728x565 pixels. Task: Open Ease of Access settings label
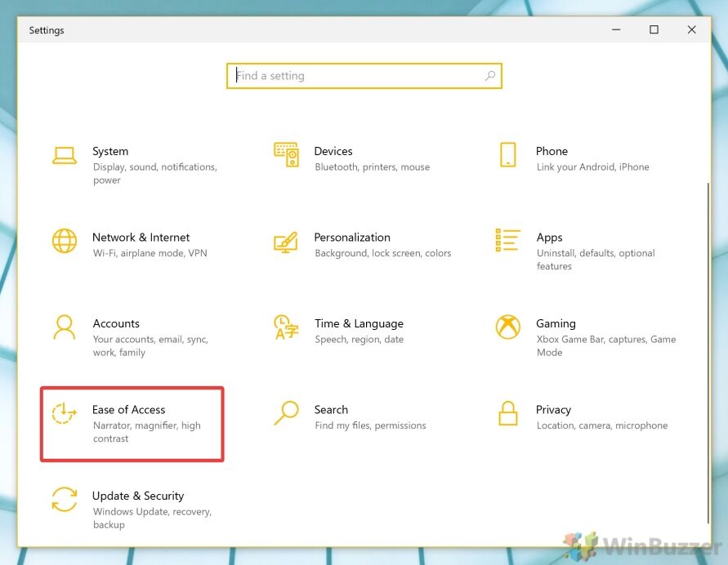pyautogui.click(x=128, y=410)
